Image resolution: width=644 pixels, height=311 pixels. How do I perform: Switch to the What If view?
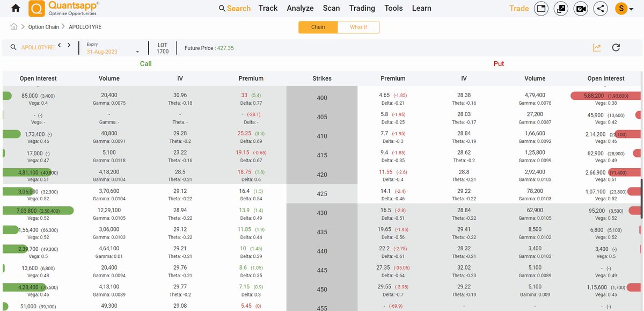pyautogui.click(x=358, y=27)
